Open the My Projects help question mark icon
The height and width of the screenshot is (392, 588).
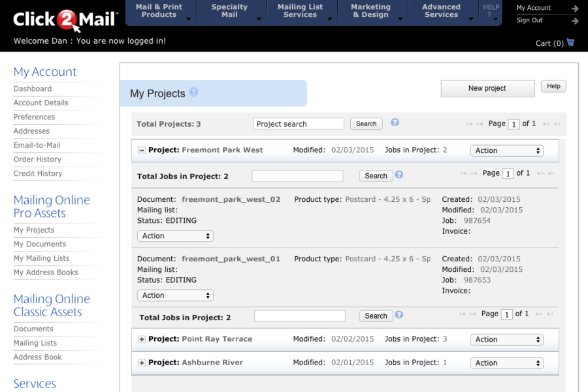click(x=193, y=93)
